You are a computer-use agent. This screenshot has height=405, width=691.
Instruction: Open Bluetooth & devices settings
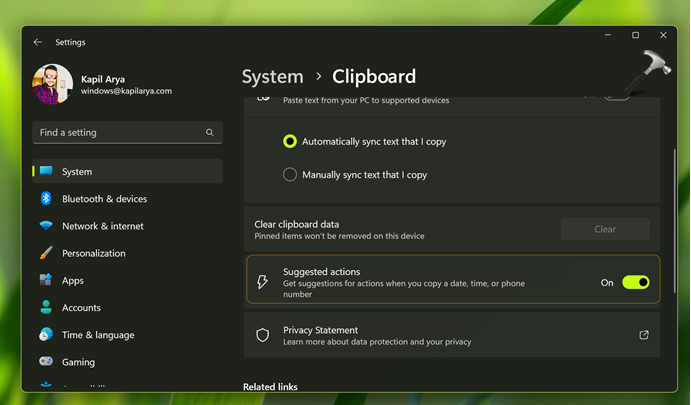104,199
